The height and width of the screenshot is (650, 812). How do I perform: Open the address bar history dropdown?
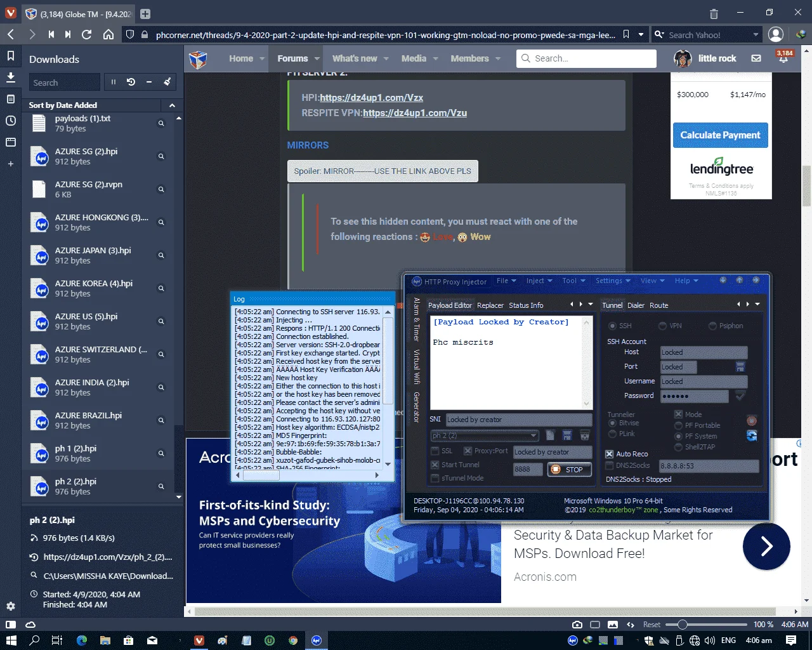point(641,35)
